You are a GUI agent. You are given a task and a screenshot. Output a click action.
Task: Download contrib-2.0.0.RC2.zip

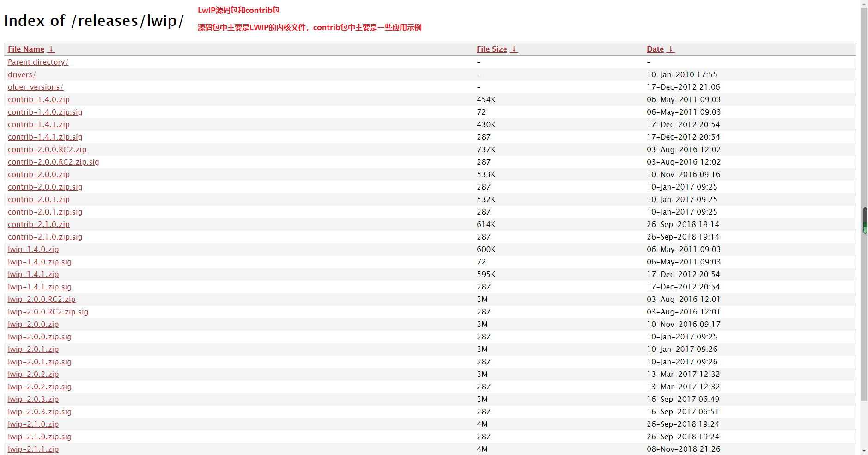pyautogui.click(x=47, y=149)
